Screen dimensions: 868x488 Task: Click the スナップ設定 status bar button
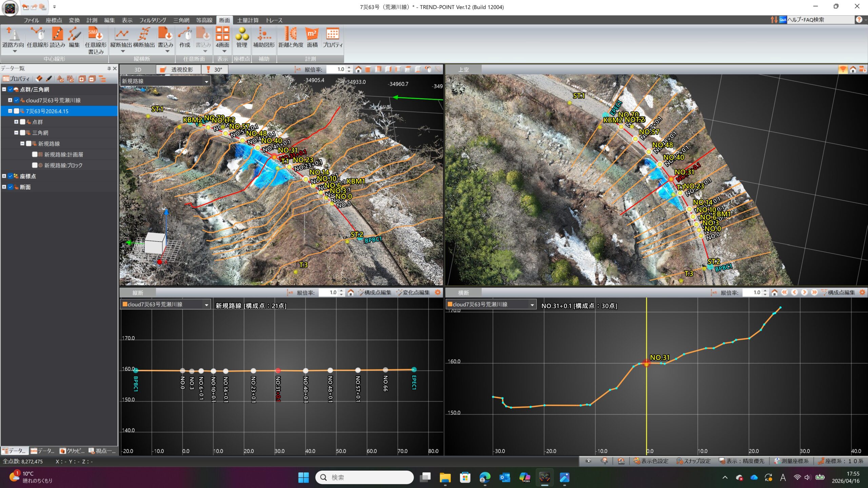[x=693, y=461]
